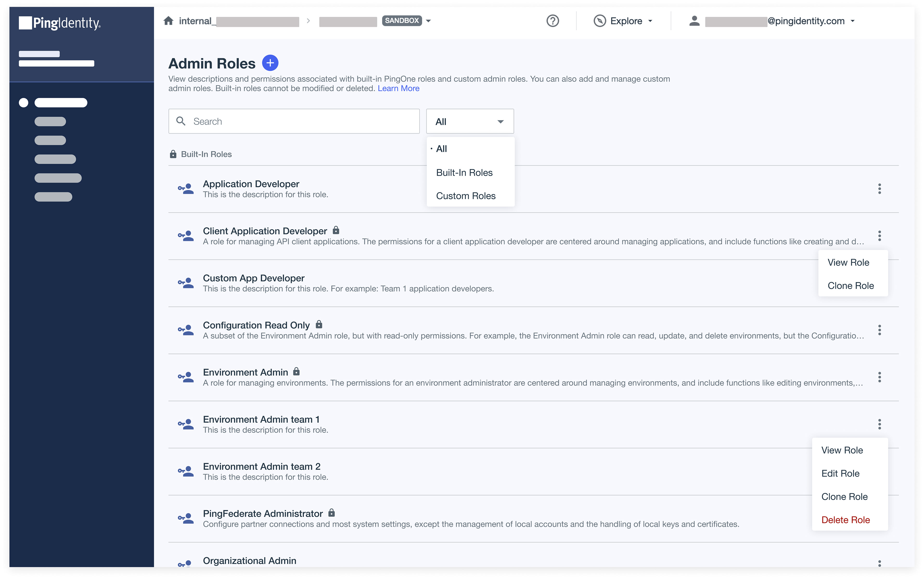Click the Environment Admin role name
The width and height of the screenshot is (924, 579).
pyautogui.click(x=245, y=373)
